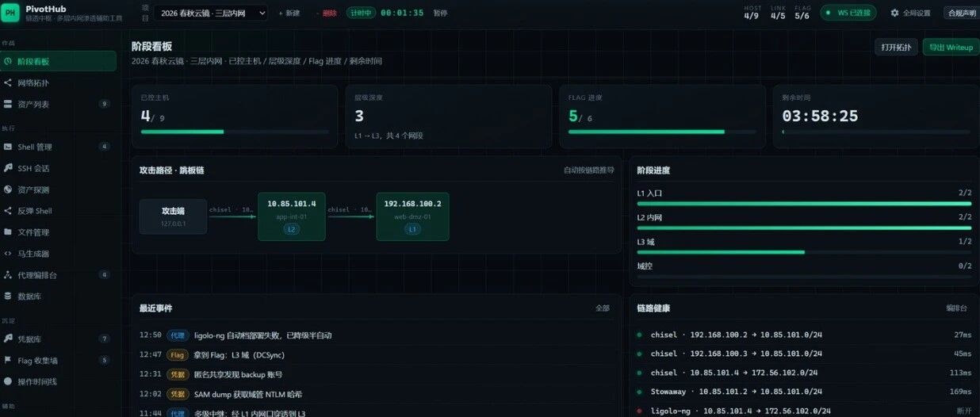
Task: Click the red 删除 button
Action: [327, 13]
